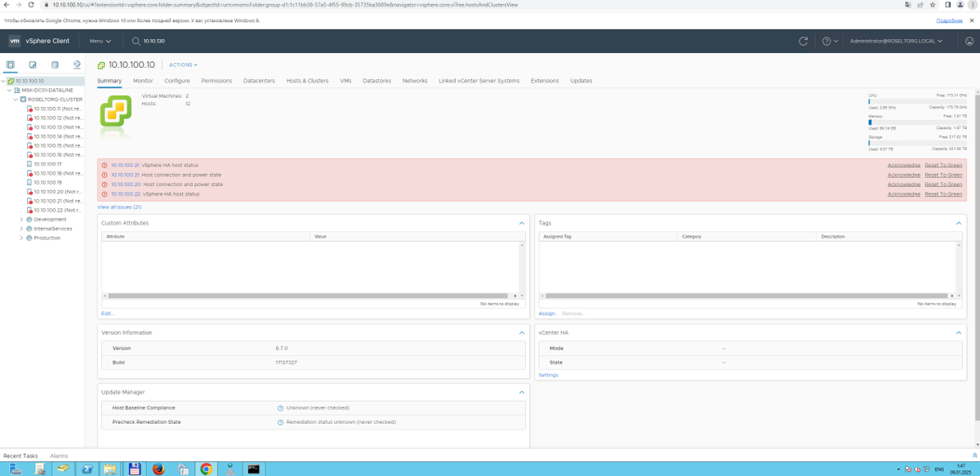
Task: Click alert icon for 10.10.100.20 issue
Action: 105,185
